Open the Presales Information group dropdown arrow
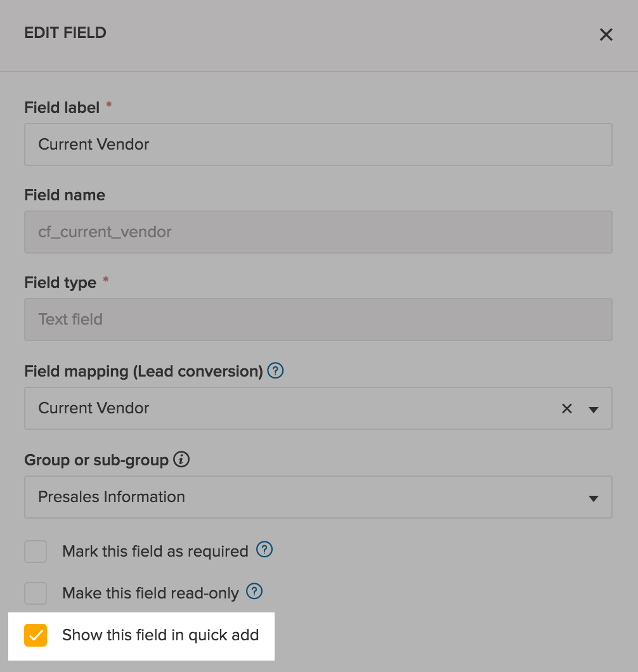 594,498
